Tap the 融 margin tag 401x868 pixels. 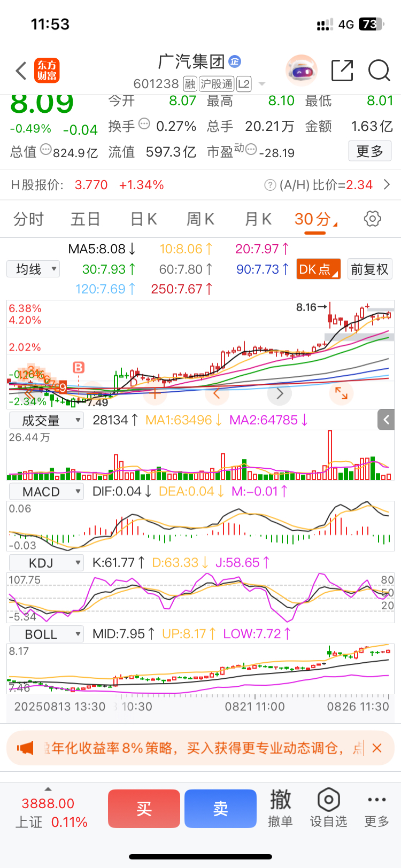click(190, 84)
